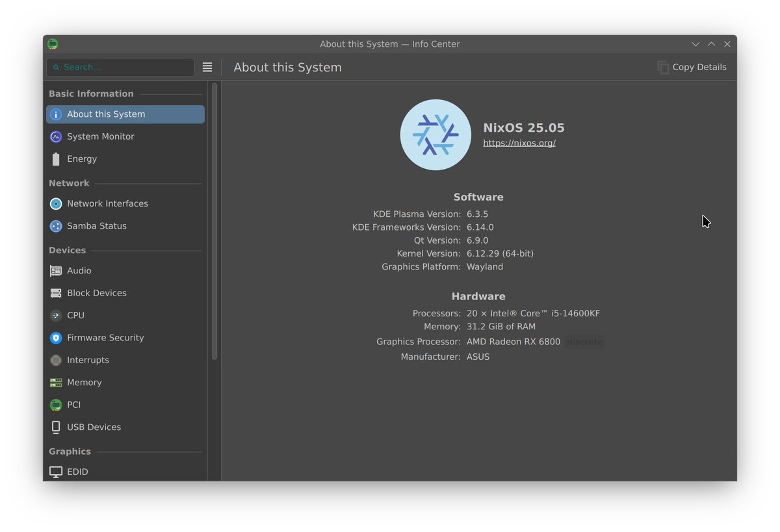Screen dimensions: 780x532
Task: Open the USB Devices page
Action: (125, 427)
